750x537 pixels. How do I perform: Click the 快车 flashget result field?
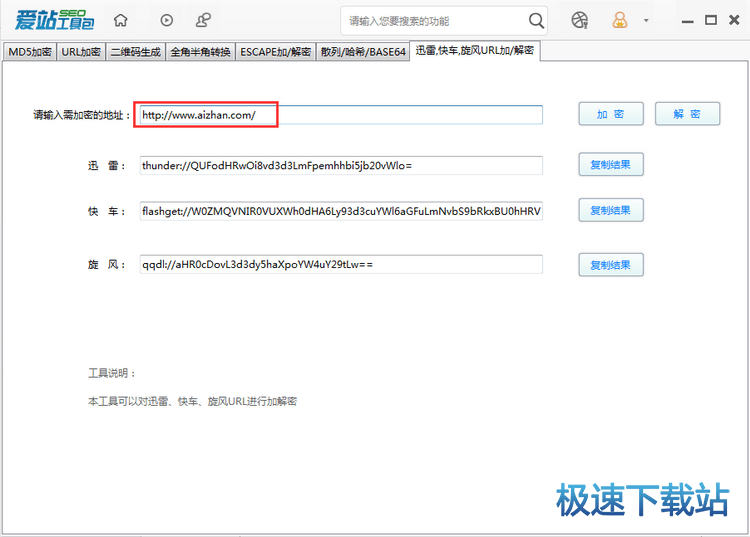point(341,211)
